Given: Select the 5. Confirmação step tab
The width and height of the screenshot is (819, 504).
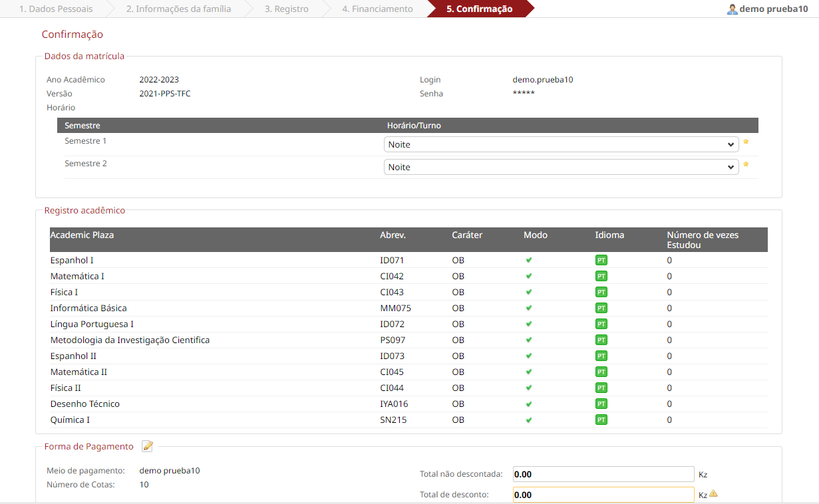Looking at the screenshot, I should coord(479,9).
